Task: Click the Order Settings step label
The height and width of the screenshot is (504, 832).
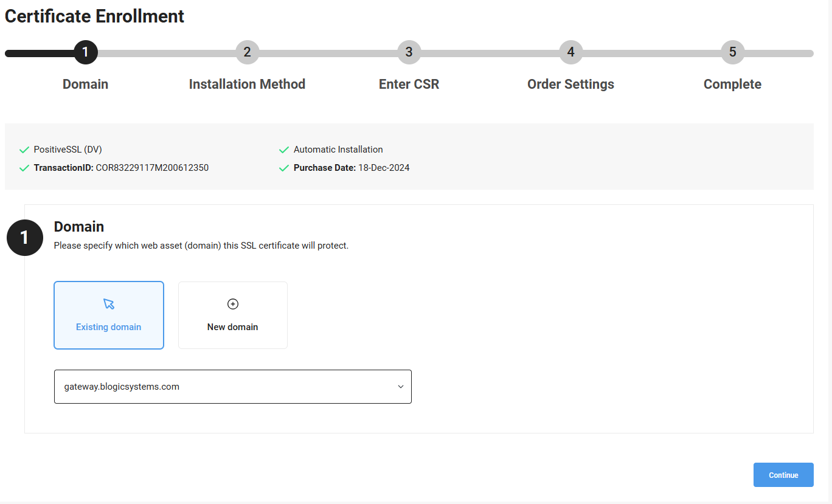Action: pos(570,85)
